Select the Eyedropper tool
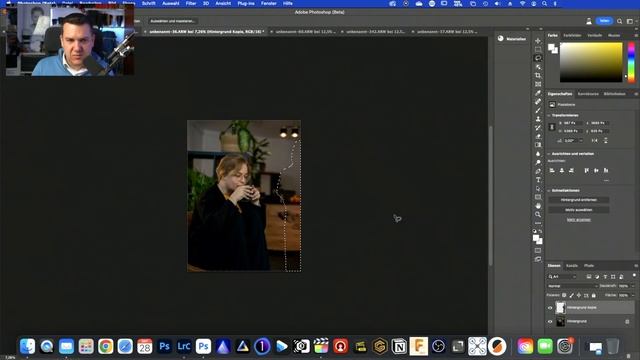This screenshot has height=360, width=640. 538,93
